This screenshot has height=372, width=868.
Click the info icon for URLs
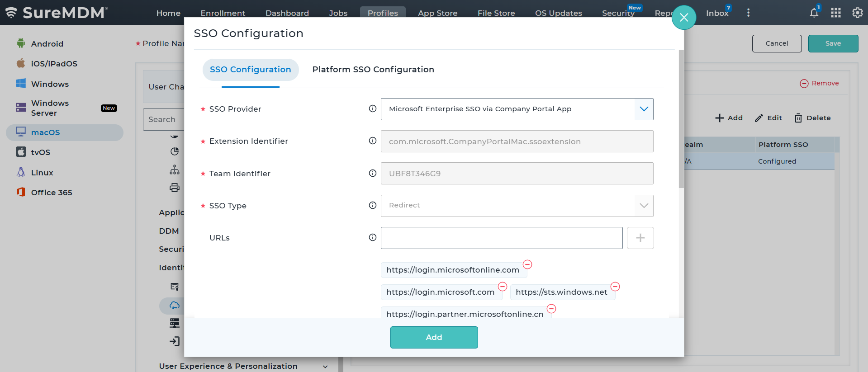tap(373, 237)
